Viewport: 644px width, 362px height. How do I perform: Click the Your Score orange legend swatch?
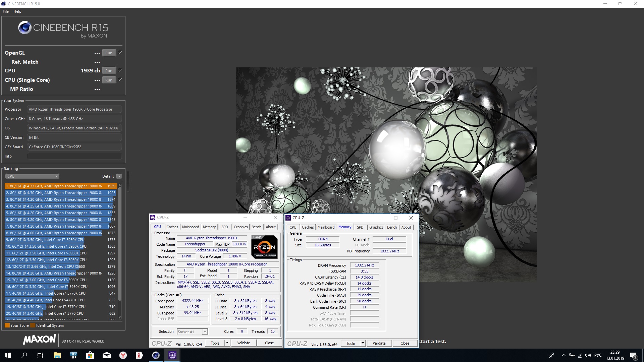click(x=7, y=325)
